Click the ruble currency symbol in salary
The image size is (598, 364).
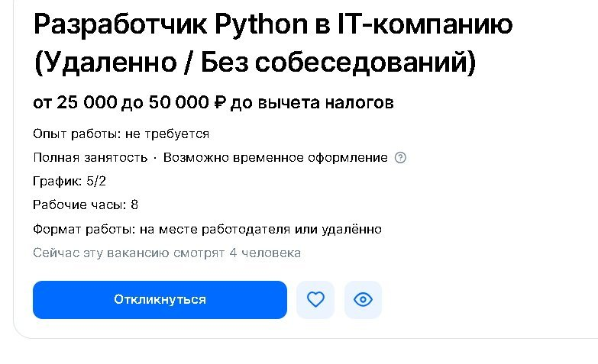tap(220, 102)
